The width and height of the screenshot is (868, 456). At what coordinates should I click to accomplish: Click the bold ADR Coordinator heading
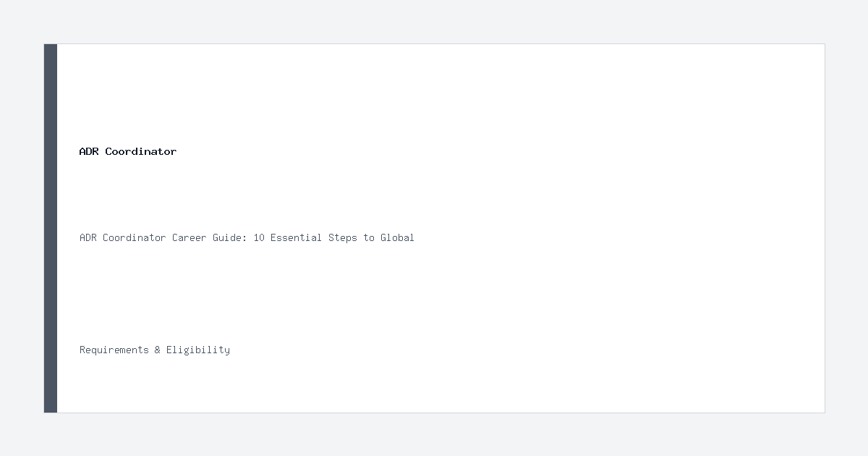tap(128, 151)
